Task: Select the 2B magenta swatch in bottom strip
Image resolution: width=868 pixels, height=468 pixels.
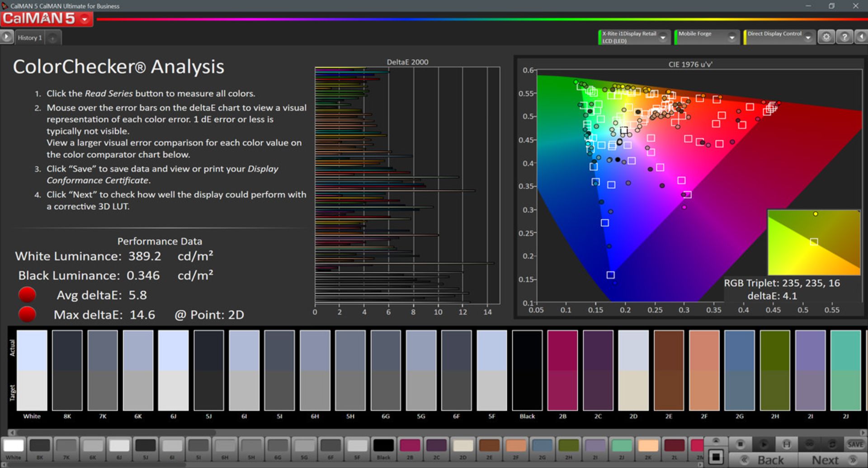Action: 410,446
